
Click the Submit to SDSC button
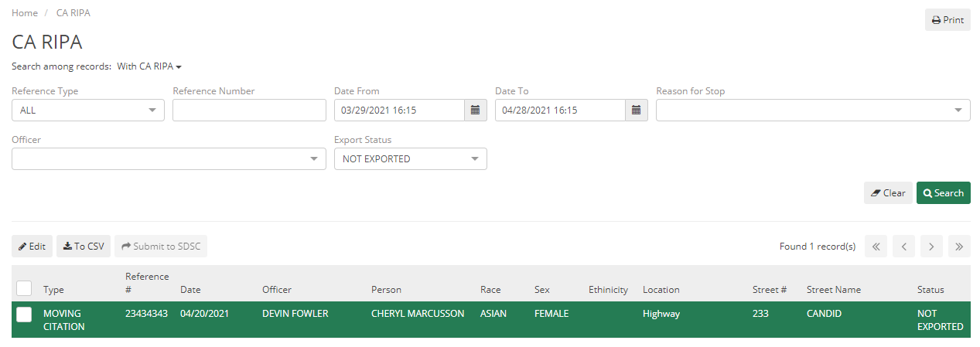point(161,247)
